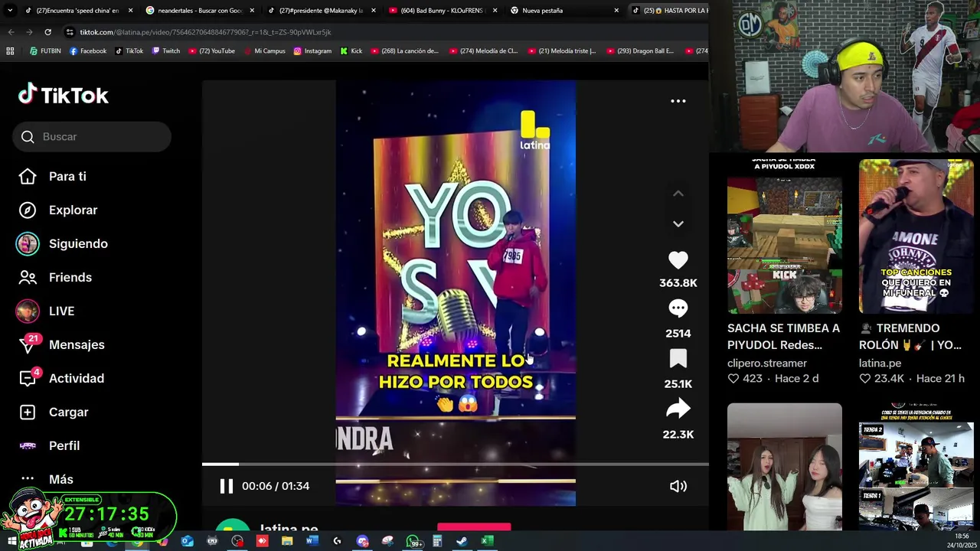Click the TikTok logo

[64, 95]
